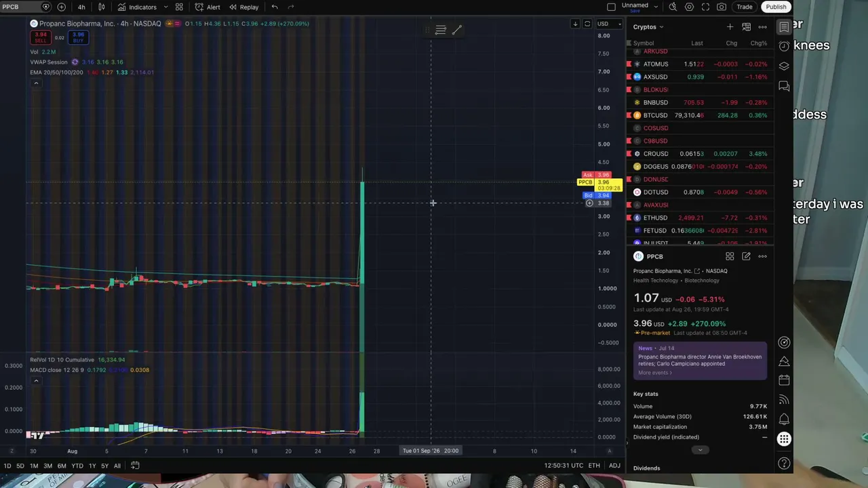Screen dimensions: 868x488
Task: Open chart settings hexagon icon
Action: click(x=689, y=7)
